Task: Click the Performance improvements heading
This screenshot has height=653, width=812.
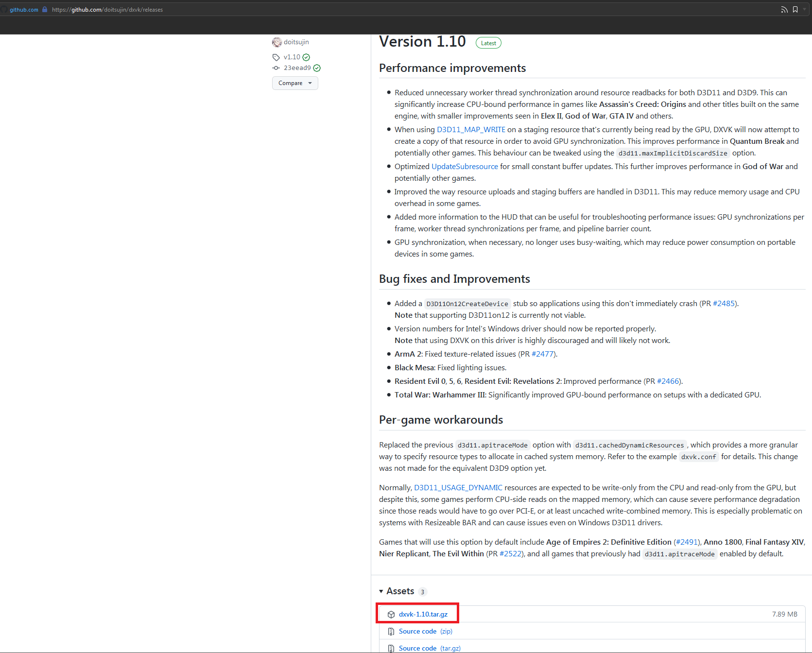Action: (x=452, y=68)
